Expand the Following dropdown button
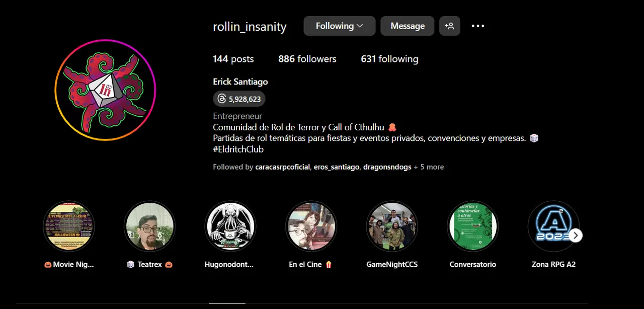 click(340, 26)
